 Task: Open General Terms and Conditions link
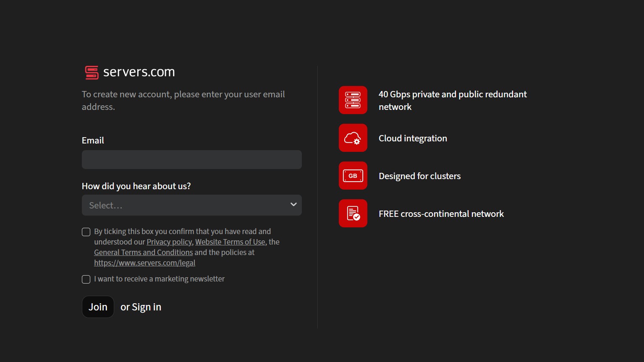144,253
